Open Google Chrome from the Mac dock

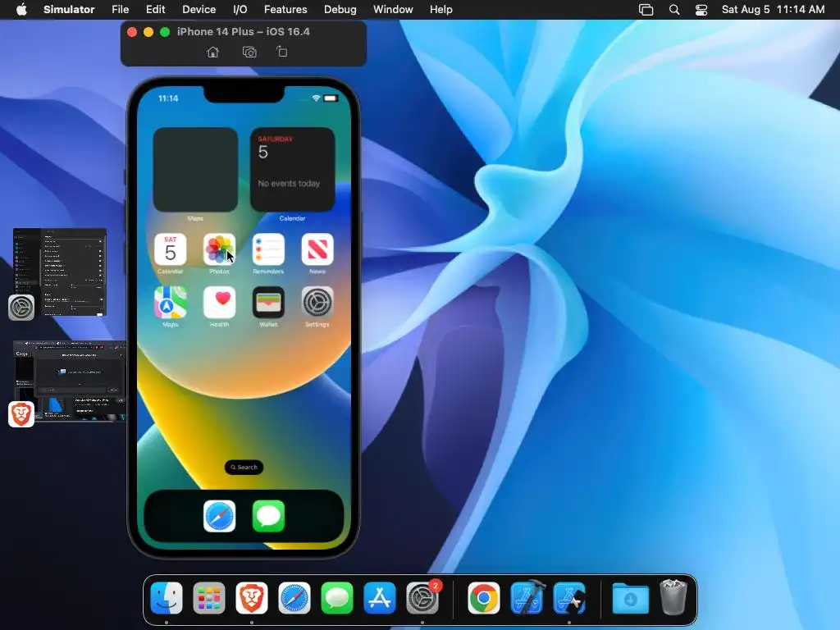[484, 598]
